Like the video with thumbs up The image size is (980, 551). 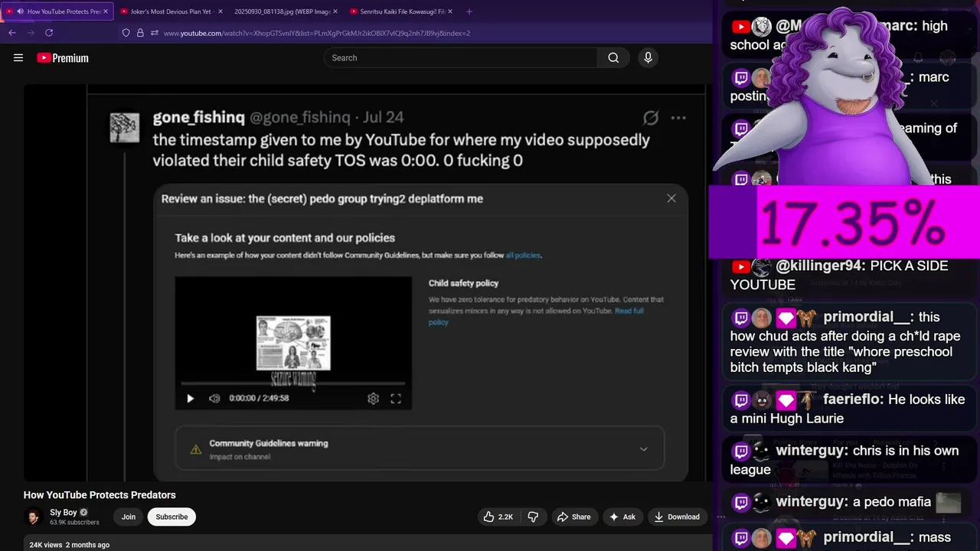tap(498, 517)
